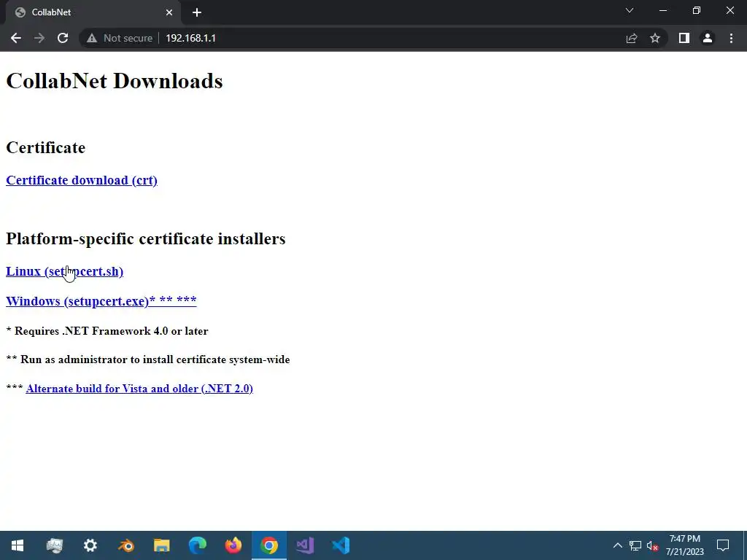This screenshot has width=747, height=560.
Task: Launch Blender from the taskbar
Action: [126, 545]
